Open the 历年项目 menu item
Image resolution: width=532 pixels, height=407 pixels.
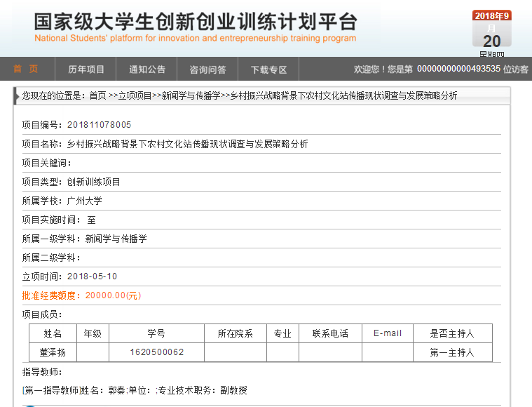click(86, 69)
